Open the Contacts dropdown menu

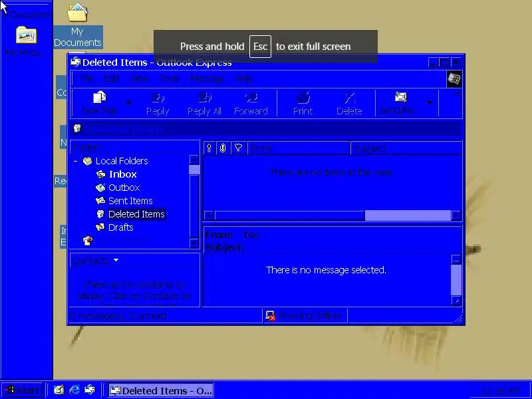(116, 260)
